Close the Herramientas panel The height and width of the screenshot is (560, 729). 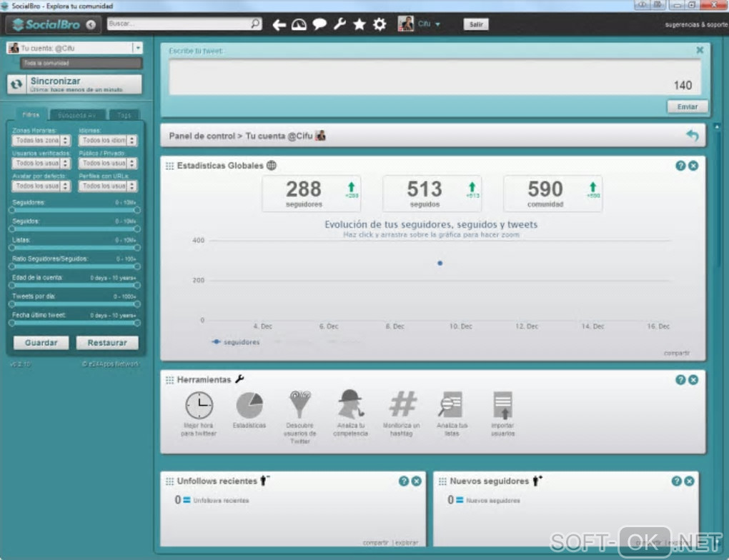(693, 380)
